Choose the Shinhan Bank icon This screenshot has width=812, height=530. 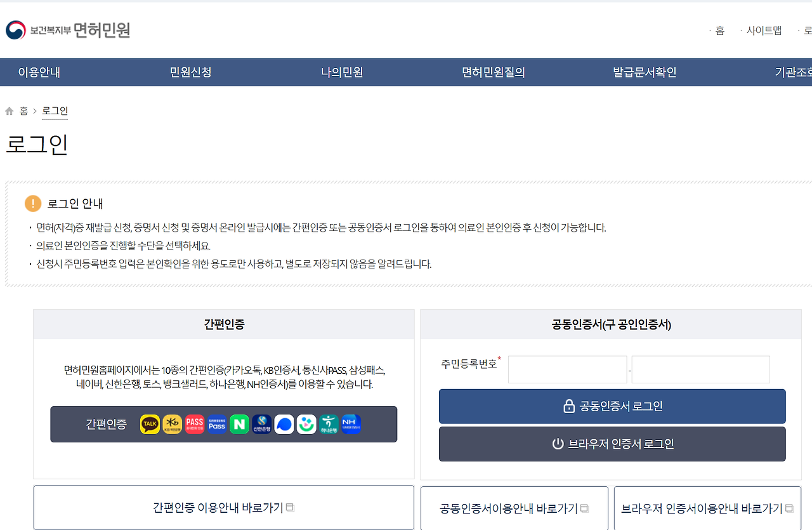(262, 424)
